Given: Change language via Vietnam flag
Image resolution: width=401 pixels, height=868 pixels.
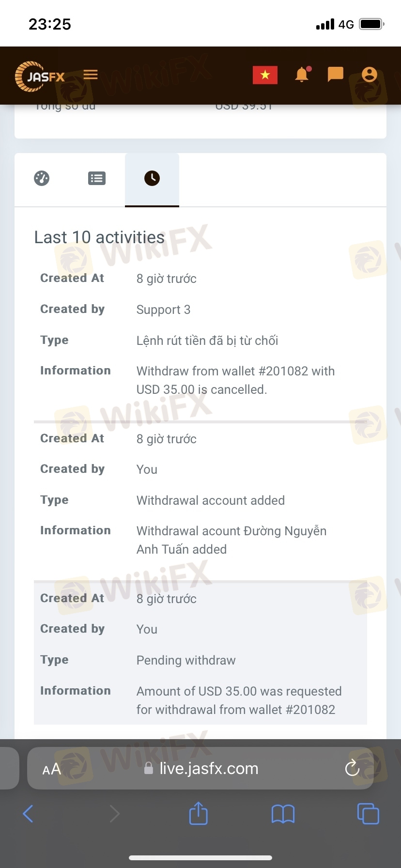Looking at the screenshot, I should pyautogui.click(x=265, y=75).
